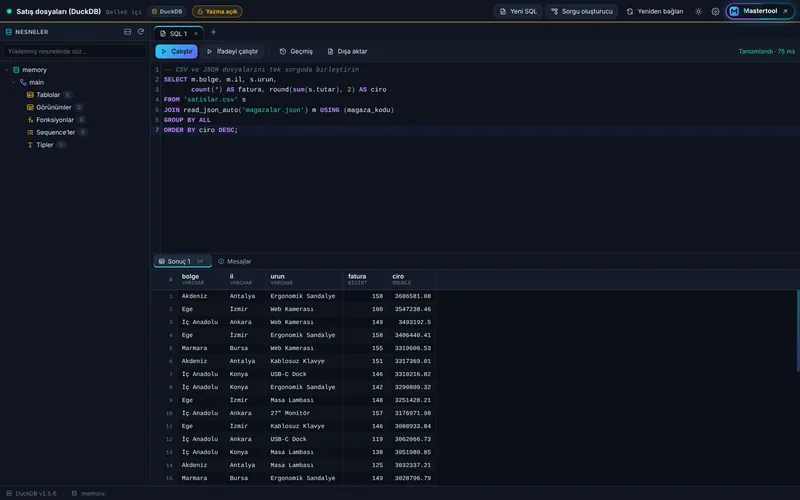Viewport: 800px width, 500px height.
Task: Select cell 3686581.08 in row 1
Action: coord(412,296)
